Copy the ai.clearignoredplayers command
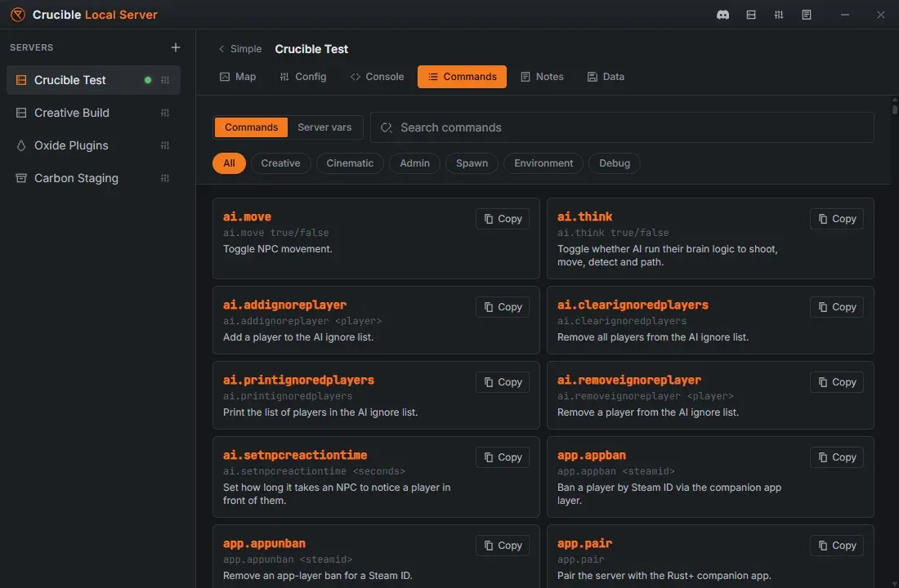 tap(837, 307)
